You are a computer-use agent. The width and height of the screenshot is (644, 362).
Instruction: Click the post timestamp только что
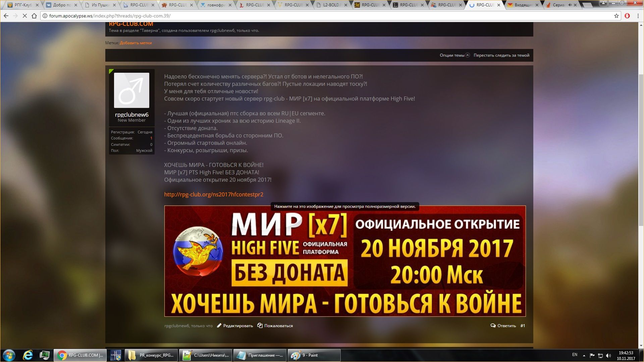202,326
